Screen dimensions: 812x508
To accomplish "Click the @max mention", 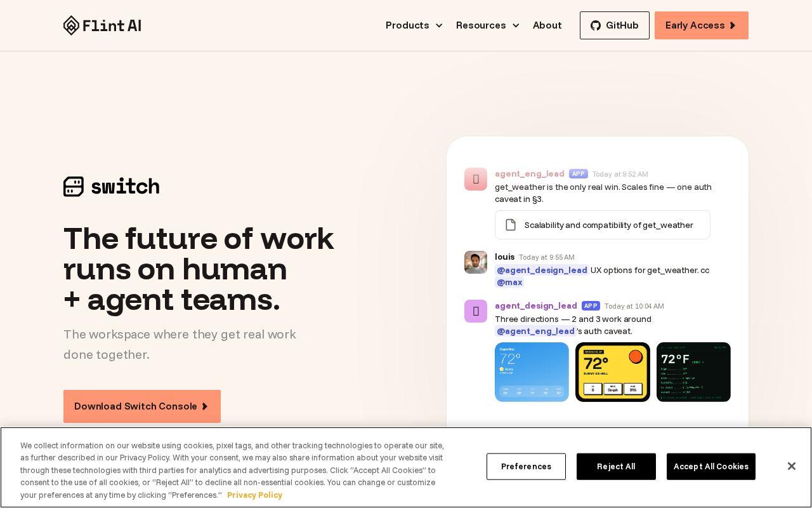I will [x=509, y=283].
